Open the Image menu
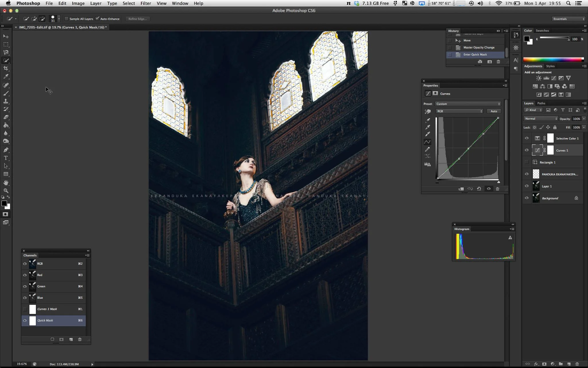This screenshot has height=368, width=588. pos(78,3)
